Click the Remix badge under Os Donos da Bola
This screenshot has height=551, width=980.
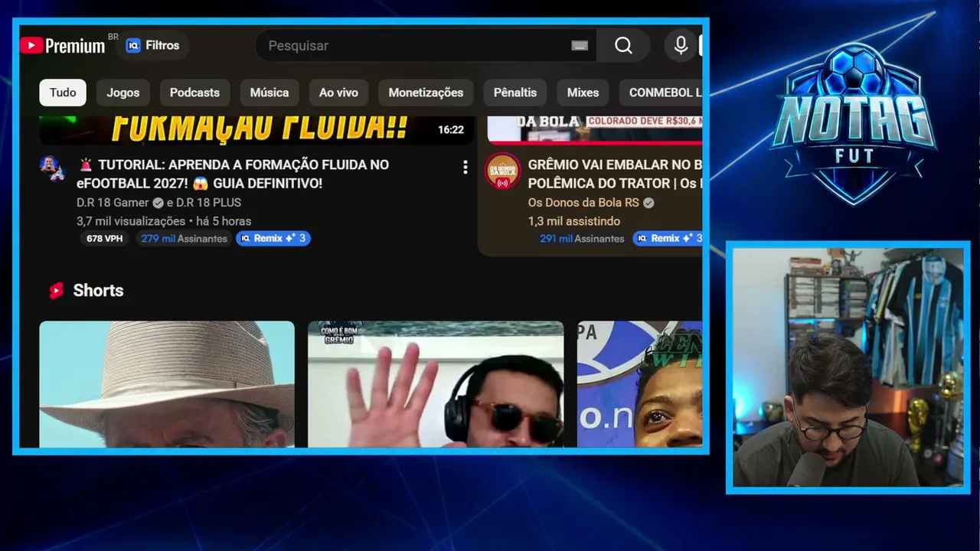click(x=668, y=239)
